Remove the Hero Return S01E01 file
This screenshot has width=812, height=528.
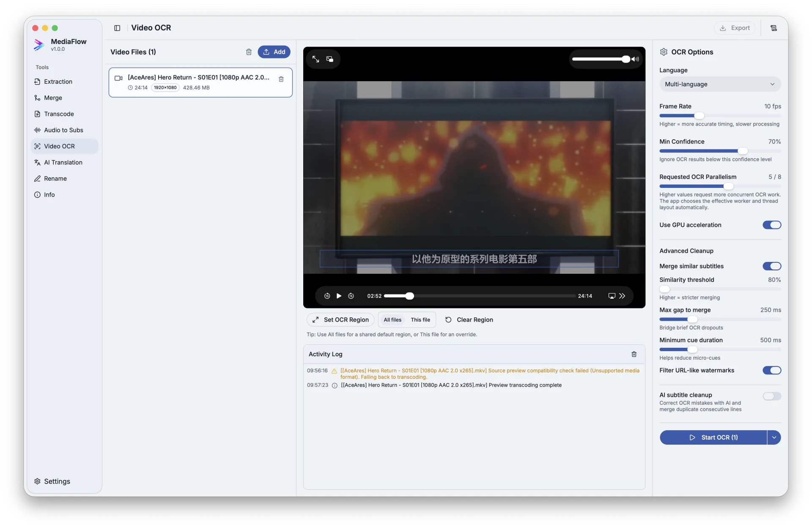coord(281,79)
